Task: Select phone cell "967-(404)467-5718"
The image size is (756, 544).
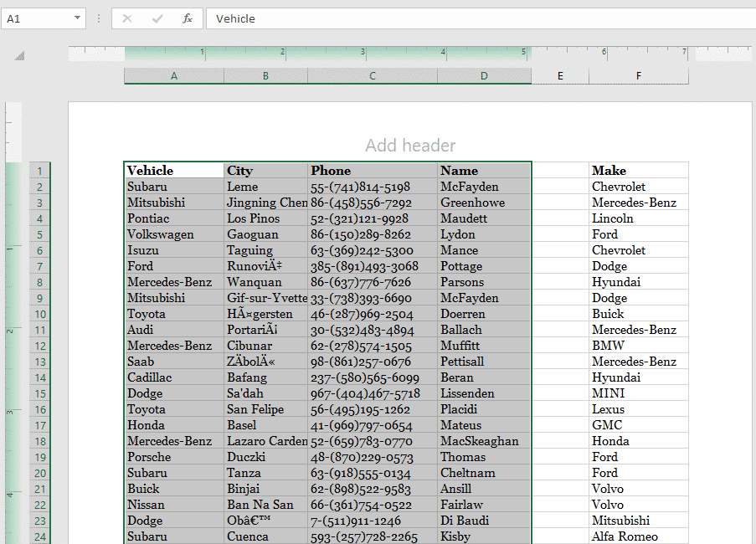Action: click(x=373, y=393)
